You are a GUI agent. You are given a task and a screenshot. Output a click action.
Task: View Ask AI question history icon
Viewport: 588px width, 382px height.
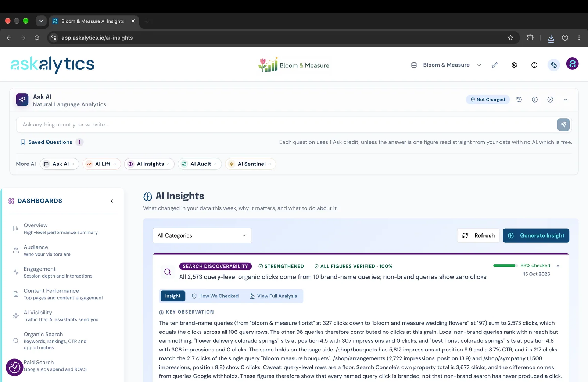pyautogui.click(x=519, y=100)
